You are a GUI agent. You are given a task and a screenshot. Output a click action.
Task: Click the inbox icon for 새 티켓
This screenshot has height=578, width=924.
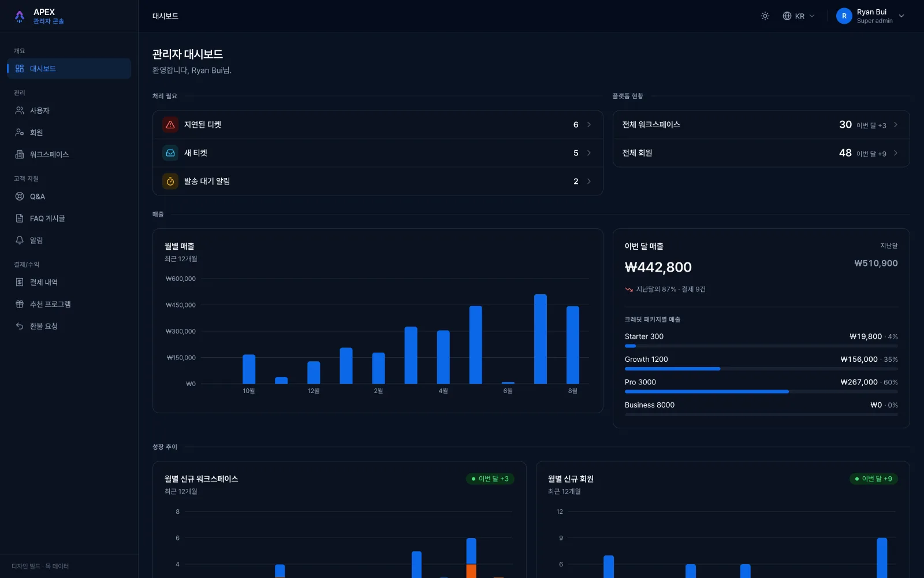(x=170, y=153)
